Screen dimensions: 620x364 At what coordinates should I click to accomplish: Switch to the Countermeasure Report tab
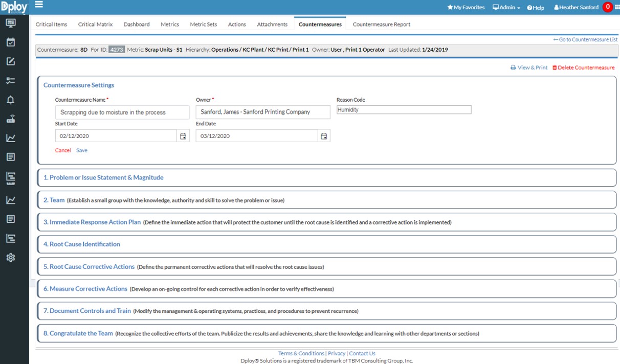[382, 25]
